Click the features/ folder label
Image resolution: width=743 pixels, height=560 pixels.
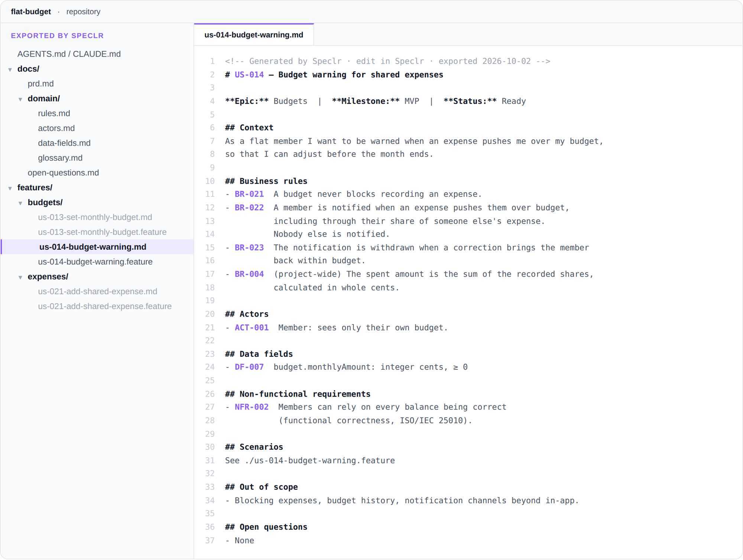[x=35, y=188]
